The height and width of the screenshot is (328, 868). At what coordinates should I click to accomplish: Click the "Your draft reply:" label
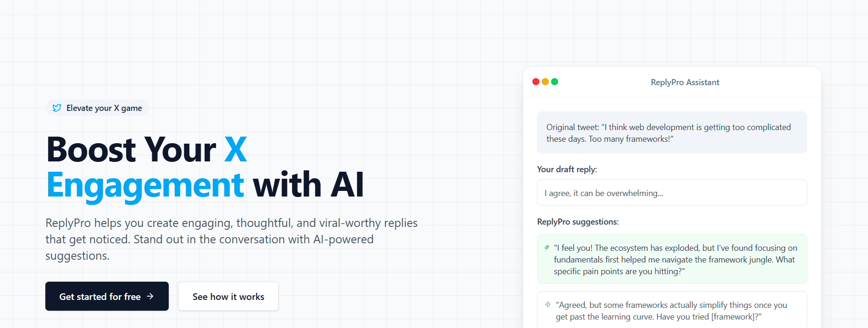pyautogui.click(x=567, y=169)
